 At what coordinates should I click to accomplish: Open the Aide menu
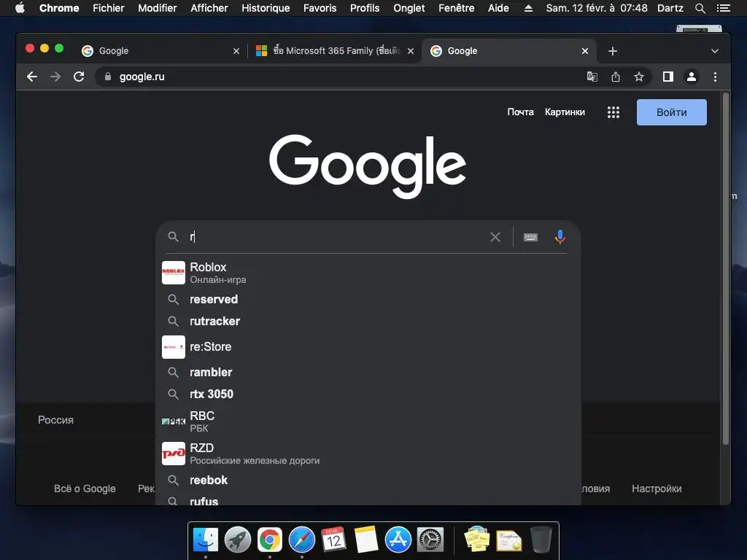tap(498, 8)
